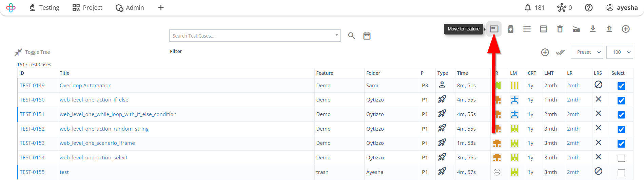Open the Preset dropdown
This screenshot has width=644, height=180.
click(587, 52)
